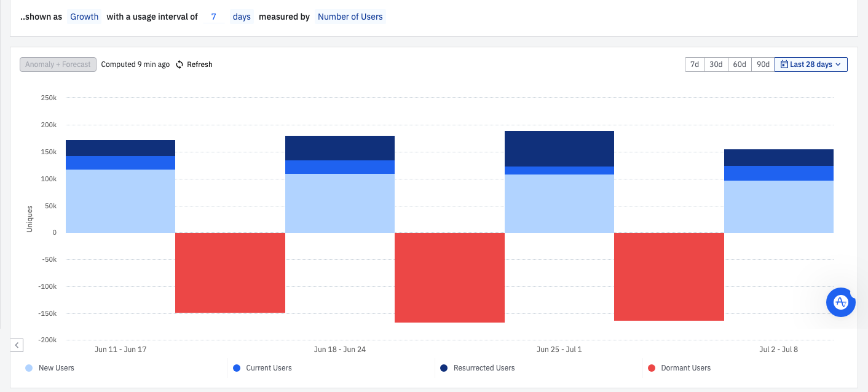Select the 60d range tab
The height and width of the screenshot is (392, 868).
click(x=740, y=65)
